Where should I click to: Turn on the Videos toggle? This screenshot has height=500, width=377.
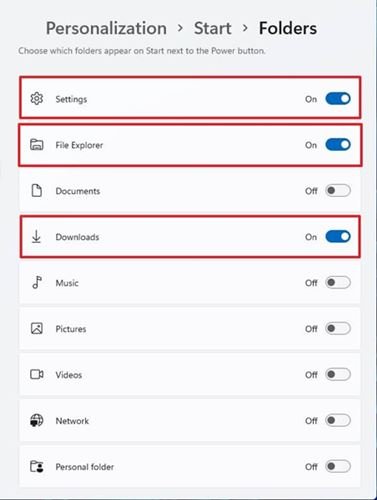pyautogui.click(x=338, y=375)
